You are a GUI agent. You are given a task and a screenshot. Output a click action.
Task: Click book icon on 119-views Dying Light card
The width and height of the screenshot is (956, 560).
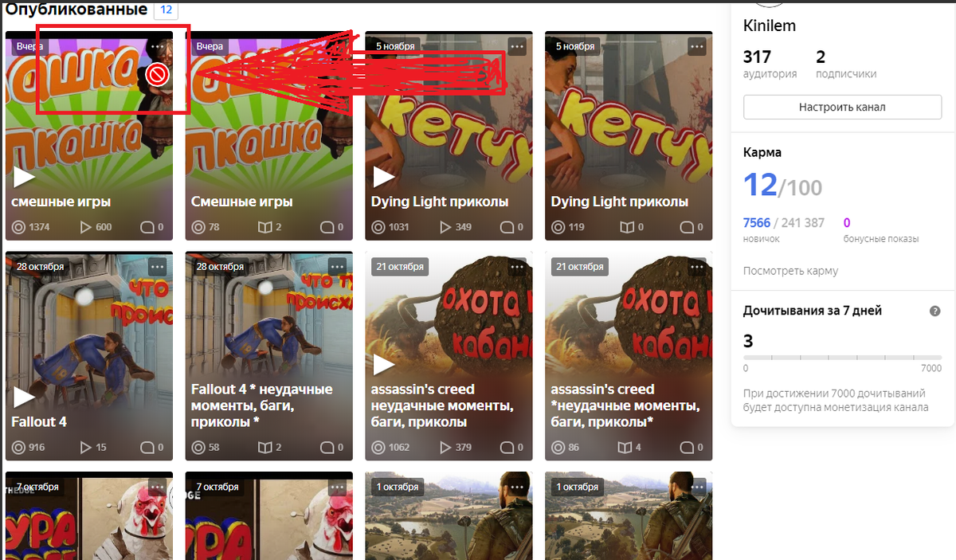click(626, 227)
